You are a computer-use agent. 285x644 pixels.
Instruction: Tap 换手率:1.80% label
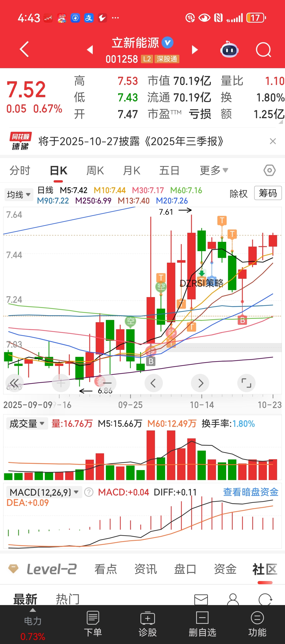point(228,423)
